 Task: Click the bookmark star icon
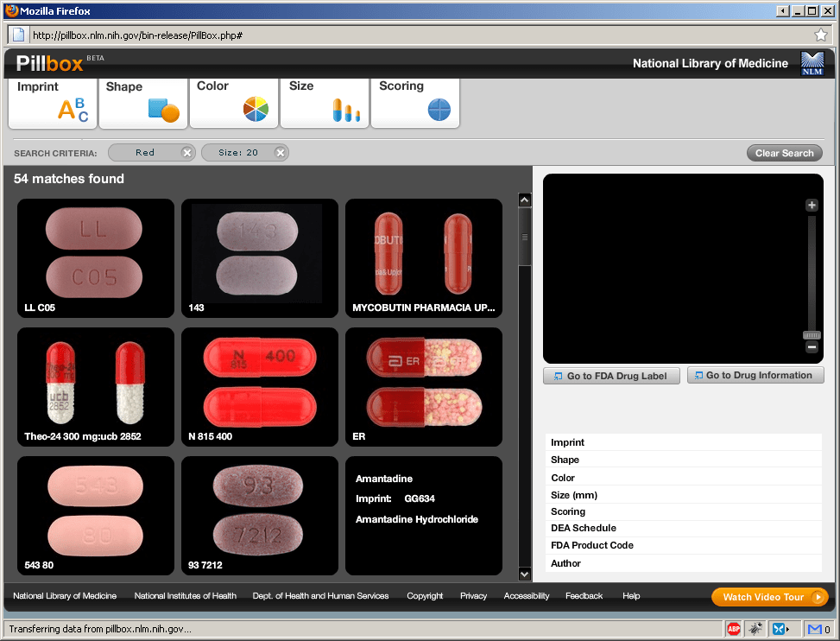click(x=821, y=35)
